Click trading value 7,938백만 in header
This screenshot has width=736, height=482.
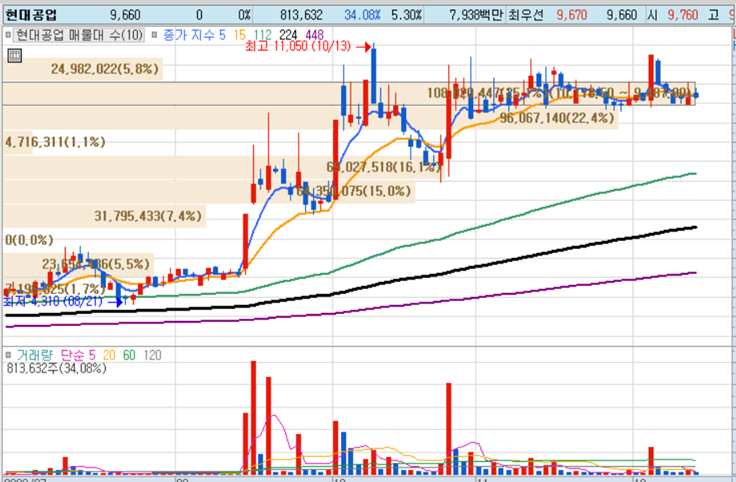coord(476,15)
